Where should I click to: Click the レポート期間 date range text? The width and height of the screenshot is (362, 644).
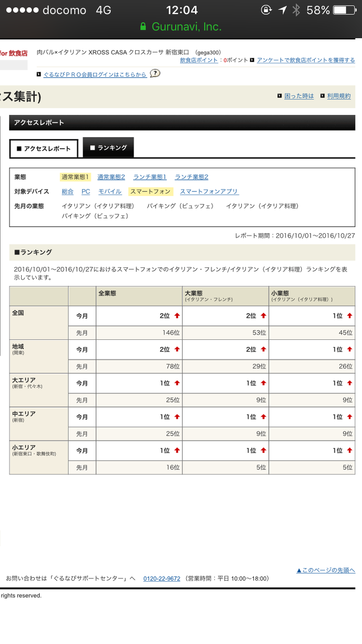[x=295, y=235]
